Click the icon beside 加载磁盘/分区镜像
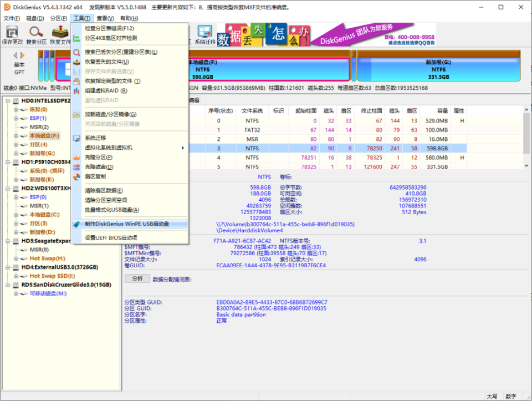Image resolution: width=532 pixels, height=401 pixels. point(77,114)
